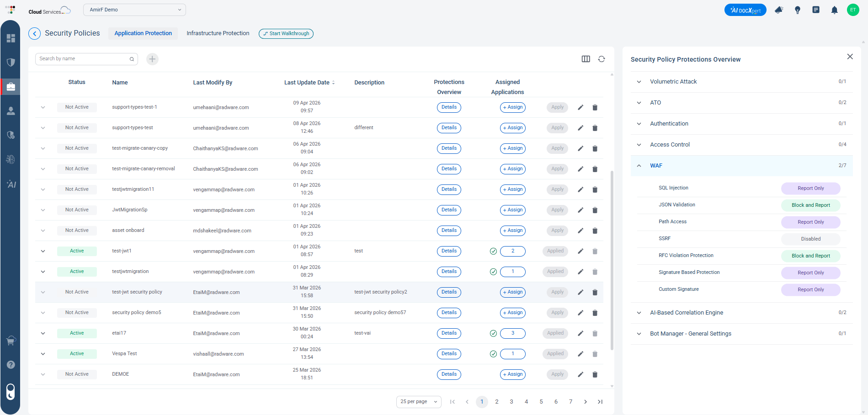Add a new security policy with plus icon
This screenshot has width=868, height=415.
pos(152,59)
